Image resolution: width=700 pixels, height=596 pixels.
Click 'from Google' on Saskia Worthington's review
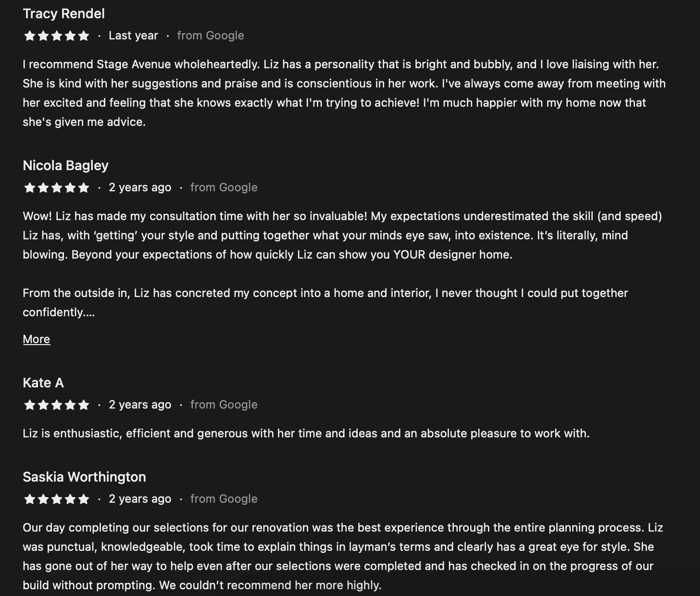(x=224, y=499)
